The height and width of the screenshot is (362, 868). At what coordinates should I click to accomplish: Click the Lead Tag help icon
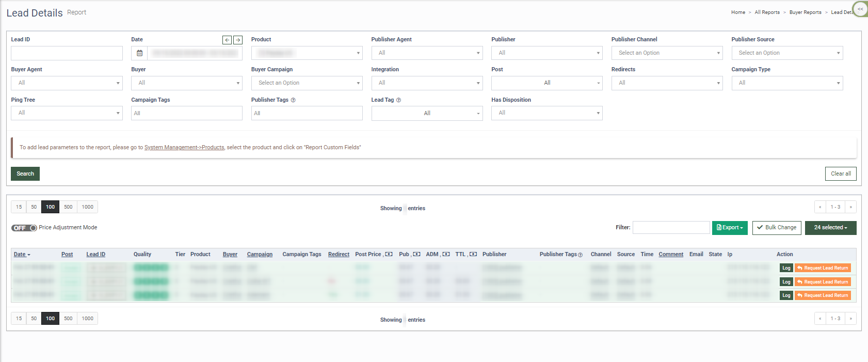pos(398,100)
